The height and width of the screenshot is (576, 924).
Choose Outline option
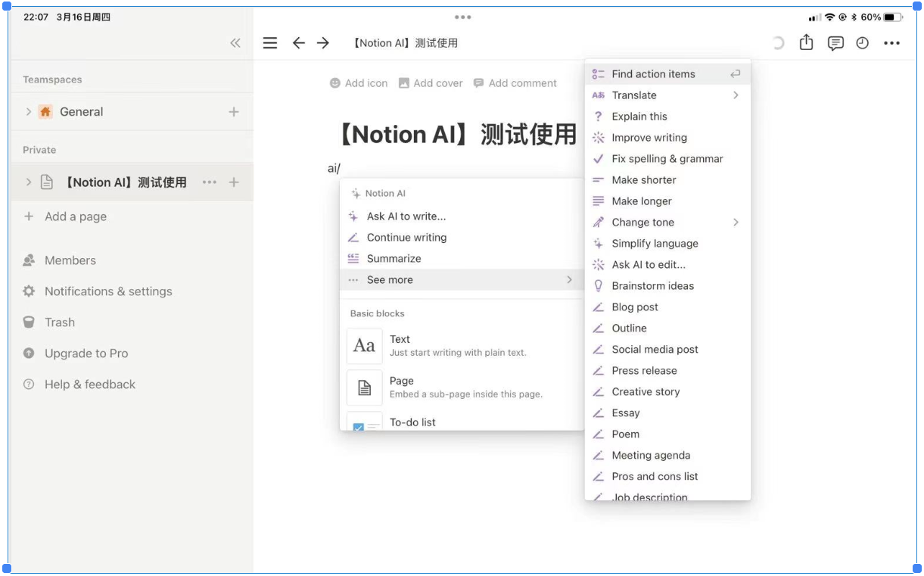point(668,328)
